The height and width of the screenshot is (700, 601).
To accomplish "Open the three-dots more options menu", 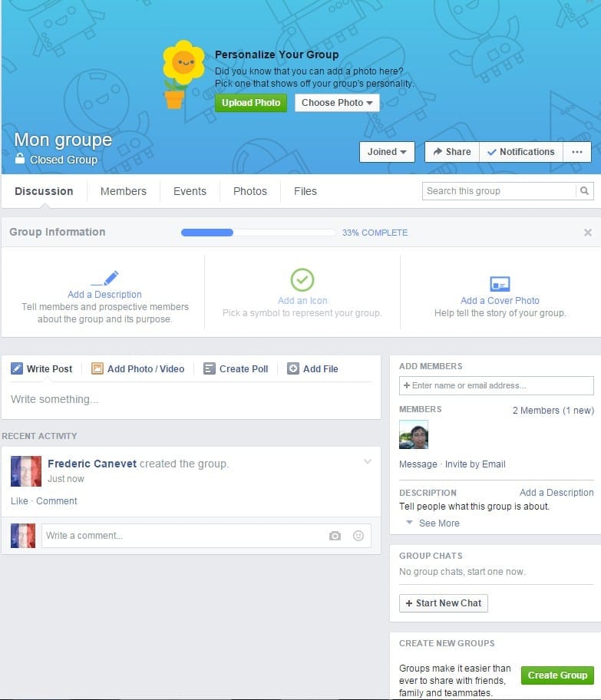I will (x=577, y=152).
